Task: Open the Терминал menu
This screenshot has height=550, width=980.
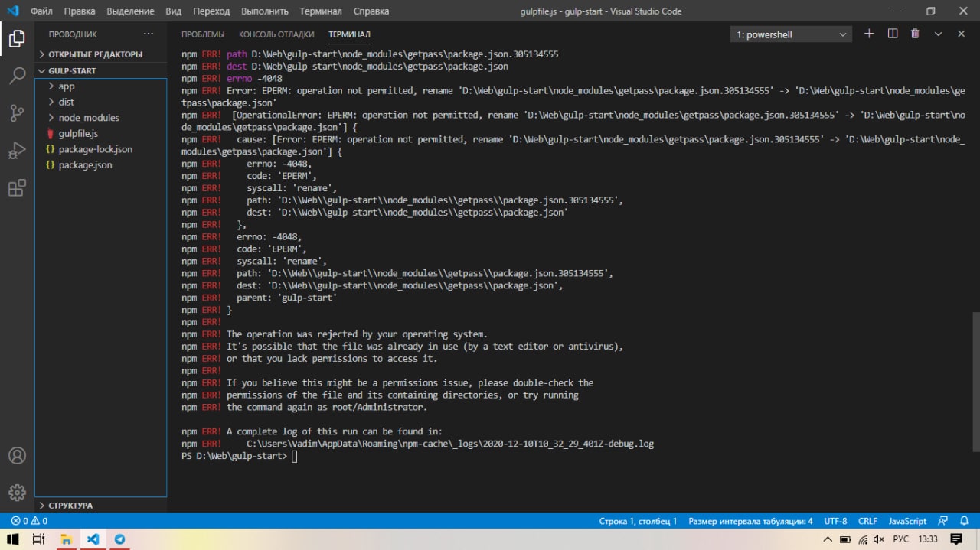Action: tap(321, 11)
